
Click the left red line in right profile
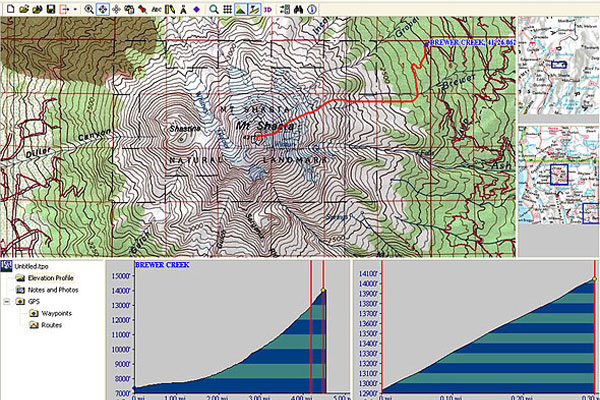click(x=382, y=327)
